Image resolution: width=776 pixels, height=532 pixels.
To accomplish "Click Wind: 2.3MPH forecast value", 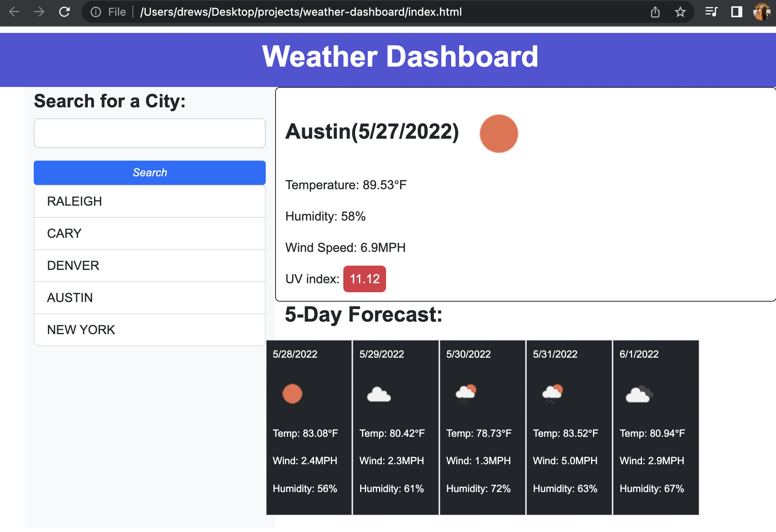I will pos(392,461).
